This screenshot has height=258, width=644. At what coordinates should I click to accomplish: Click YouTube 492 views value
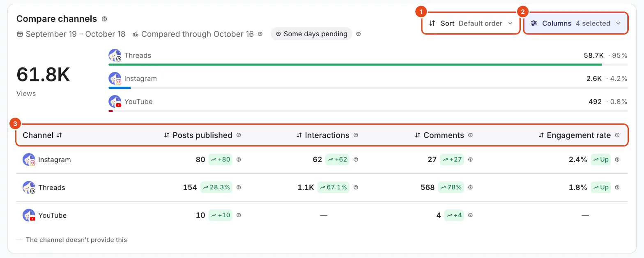[x=595, y=102]
